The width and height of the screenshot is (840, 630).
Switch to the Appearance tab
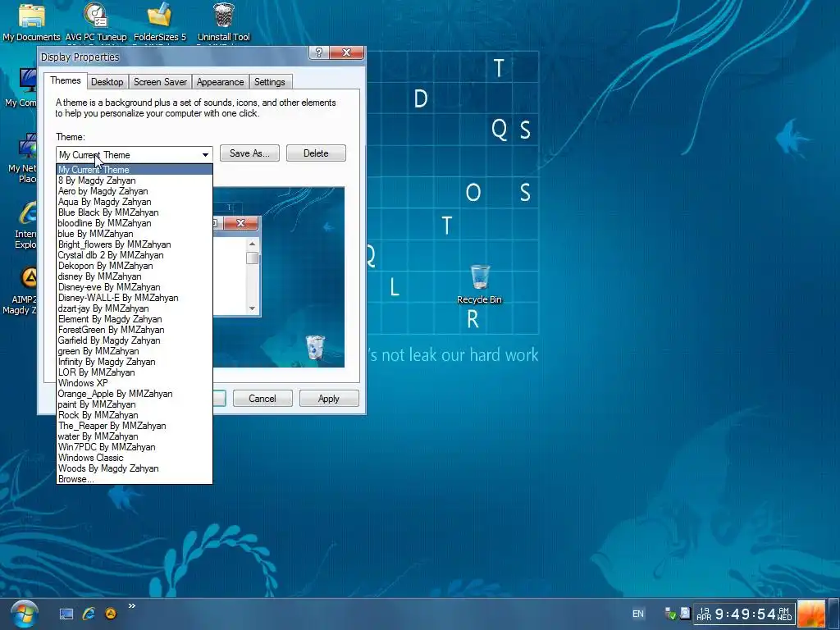click(220, 82)
